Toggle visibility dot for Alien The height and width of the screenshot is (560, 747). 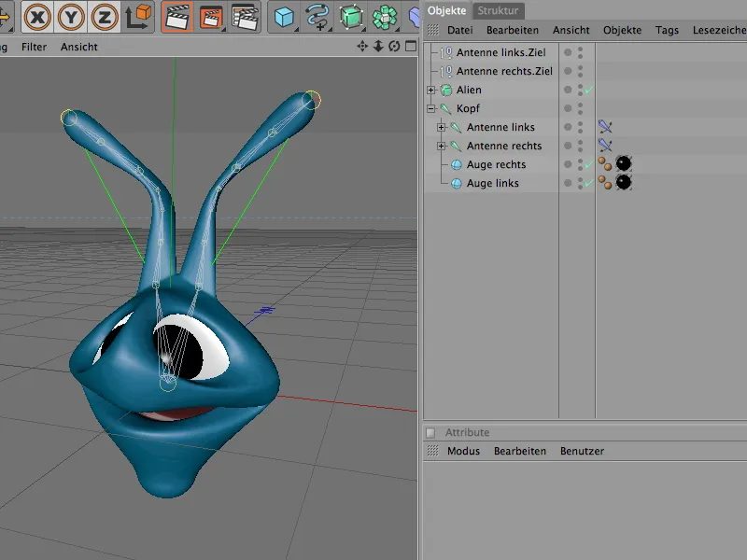(568, 90)
